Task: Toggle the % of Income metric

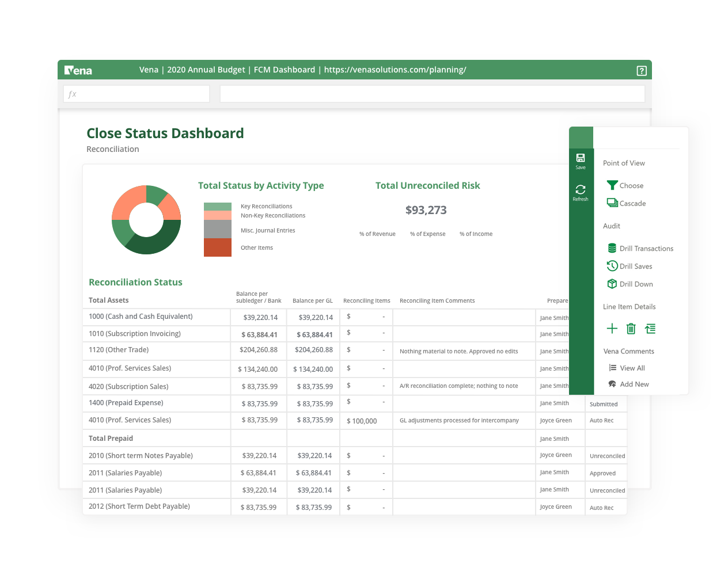Action: tap(476, 234)
